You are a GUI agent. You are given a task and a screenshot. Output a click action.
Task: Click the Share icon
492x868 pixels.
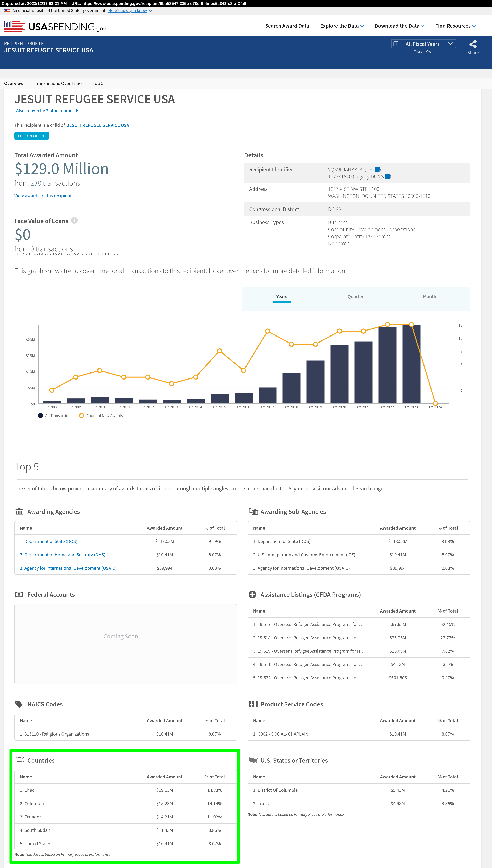(473, 44)
